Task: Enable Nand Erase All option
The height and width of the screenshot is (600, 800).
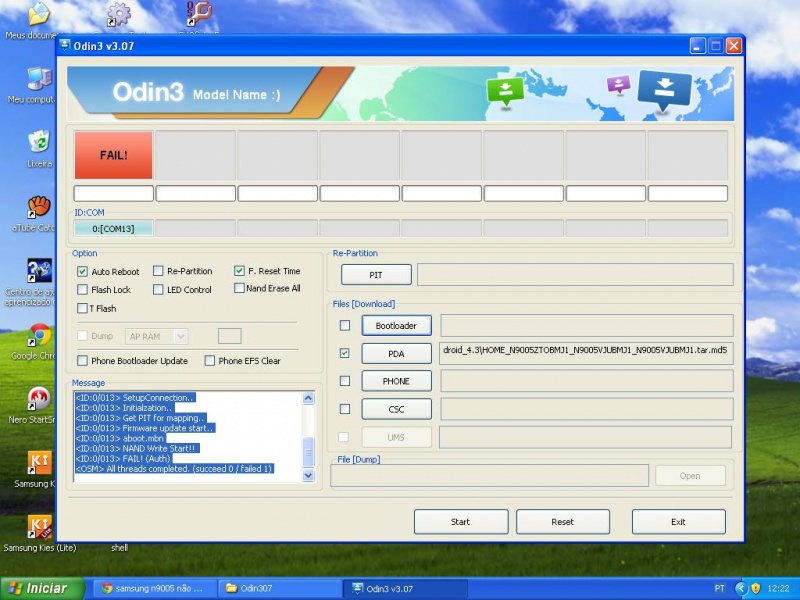Action: coord(239,288)
